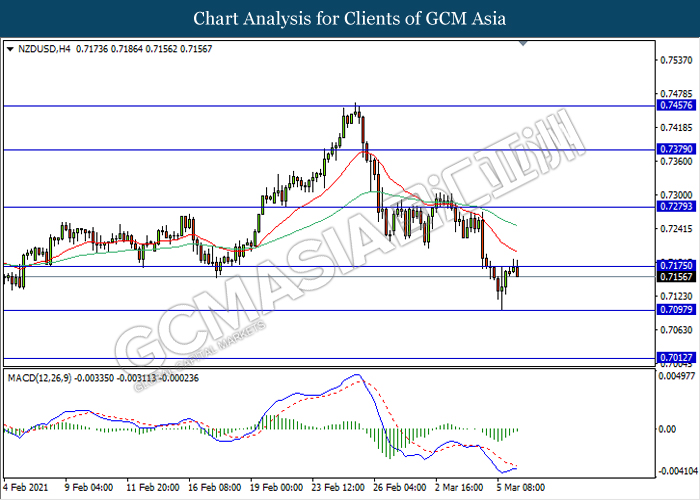Click the 0.72793 price level label
This screenshot has width=700, height=500.
point(676,206)
